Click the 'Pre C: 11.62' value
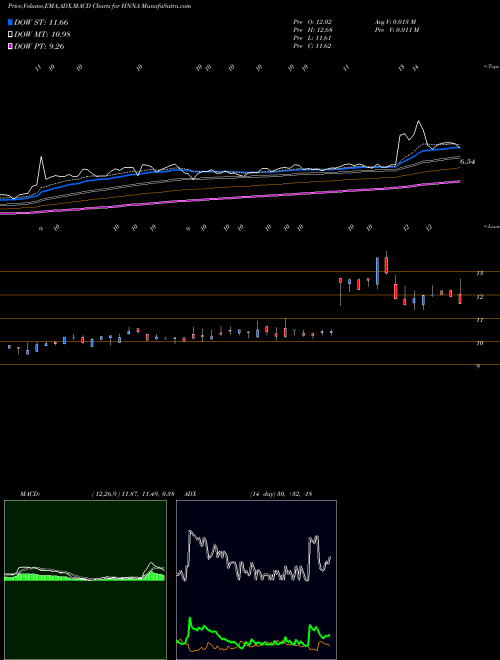The height and width of the screenshot is (660, 500). (312, 46)
